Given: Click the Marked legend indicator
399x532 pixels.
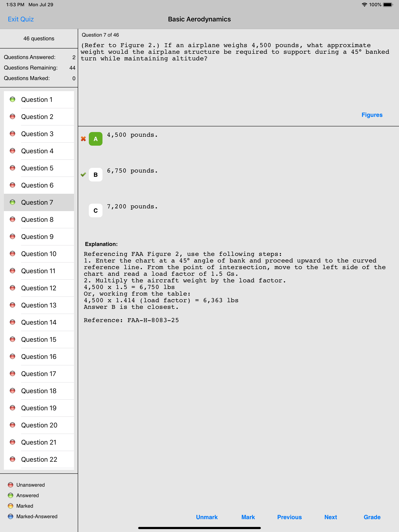Looking at the screenshot, I should click(x=10, y=506).
